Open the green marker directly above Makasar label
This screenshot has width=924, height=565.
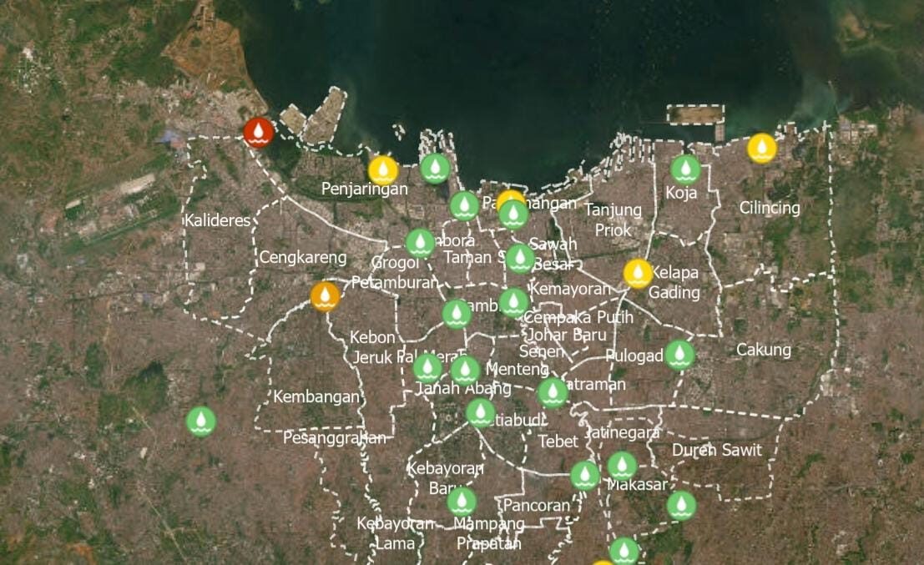[622, 466]
